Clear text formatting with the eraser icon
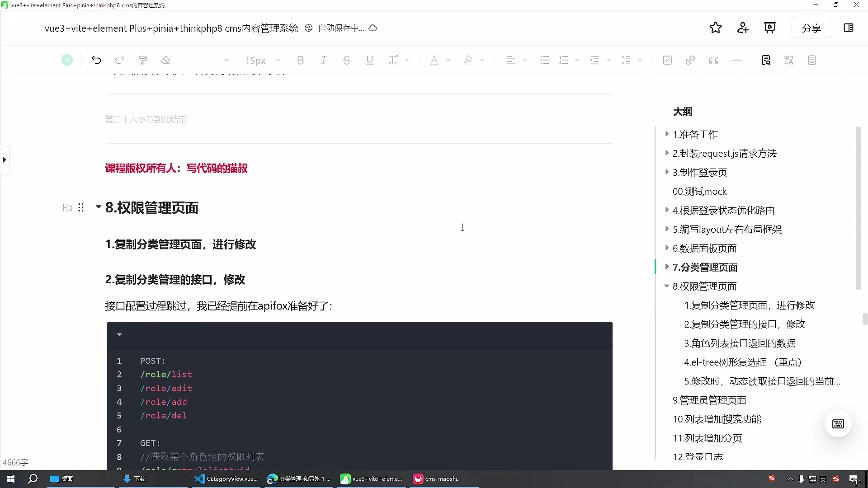 click(165, 60)
